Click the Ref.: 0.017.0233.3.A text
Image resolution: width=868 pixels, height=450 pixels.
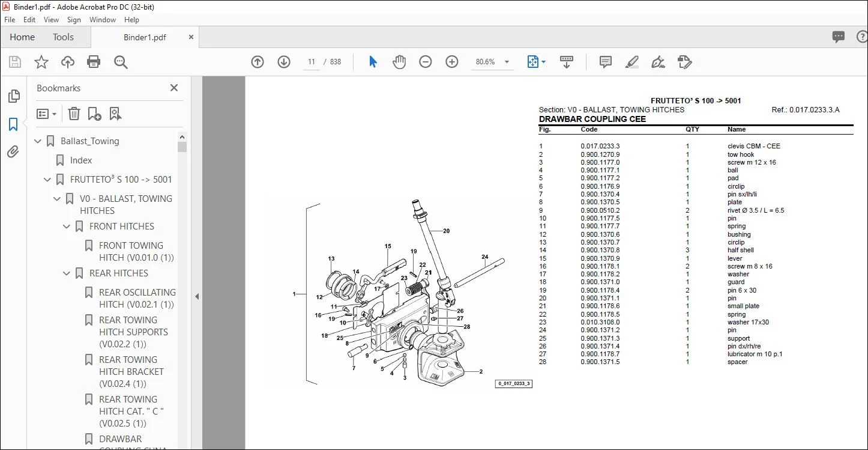pos(806,110)
